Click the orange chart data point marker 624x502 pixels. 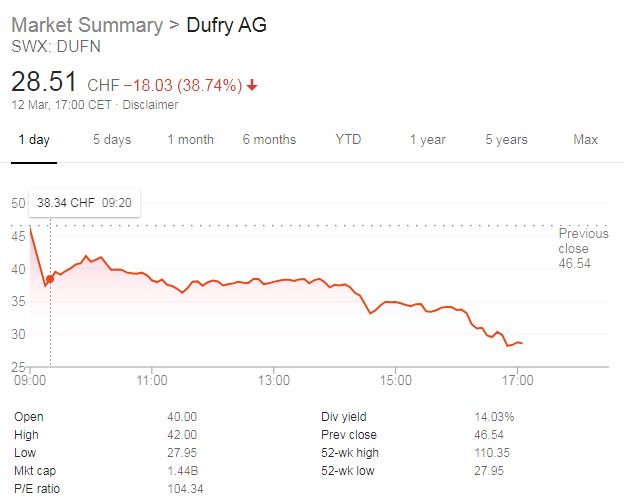click(x=50, y=279)
